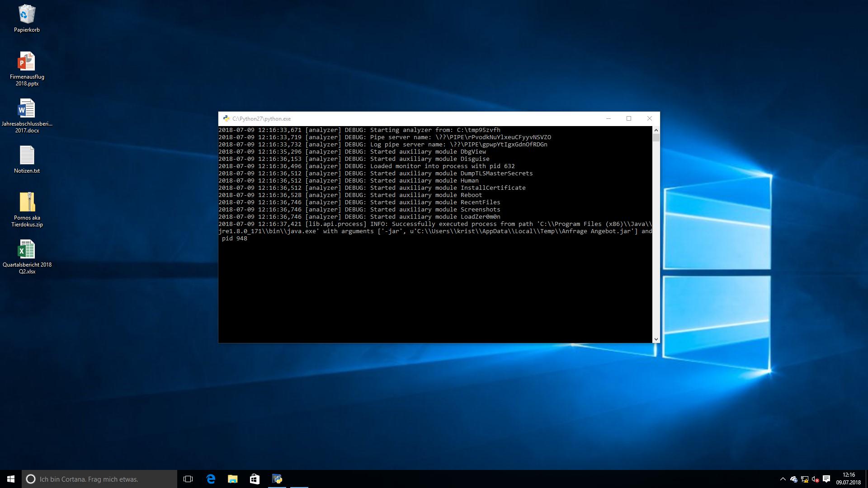This screenshot has width=868, height=488.
Task: Click the C:\Python27\python.exe window title text
Action: click(x=261, y=119)
